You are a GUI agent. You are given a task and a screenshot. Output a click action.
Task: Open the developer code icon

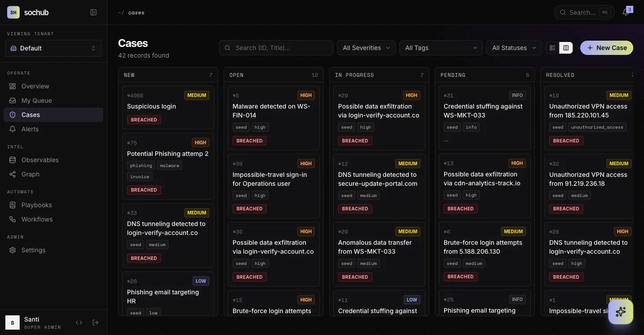pyautogui.click(x=79, y=322)
